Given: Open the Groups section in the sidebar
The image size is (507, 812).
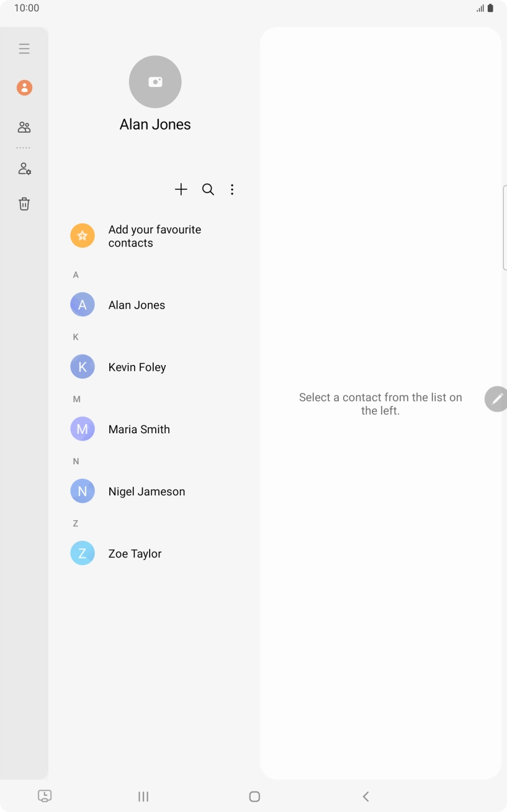Looking at the screenshot, I should [x=24, y=127].
